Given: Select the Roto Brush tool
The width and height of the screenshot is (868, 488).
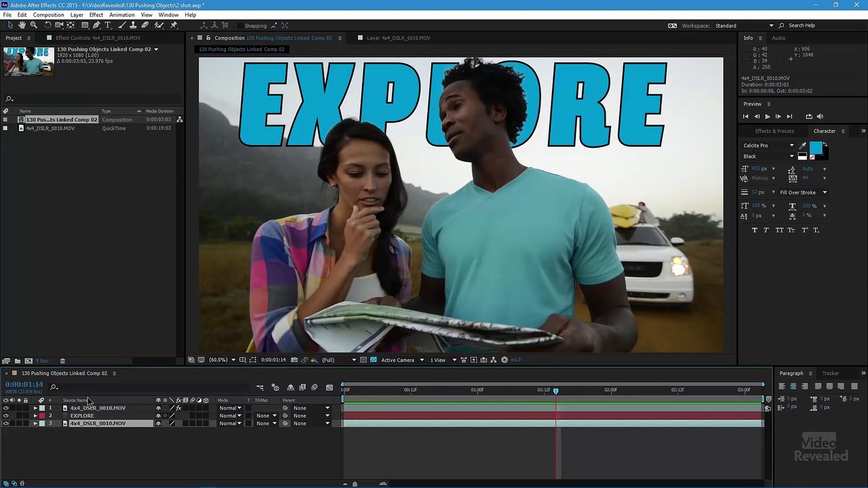Looking at the screenshot, I should click(x=159, y=25).
